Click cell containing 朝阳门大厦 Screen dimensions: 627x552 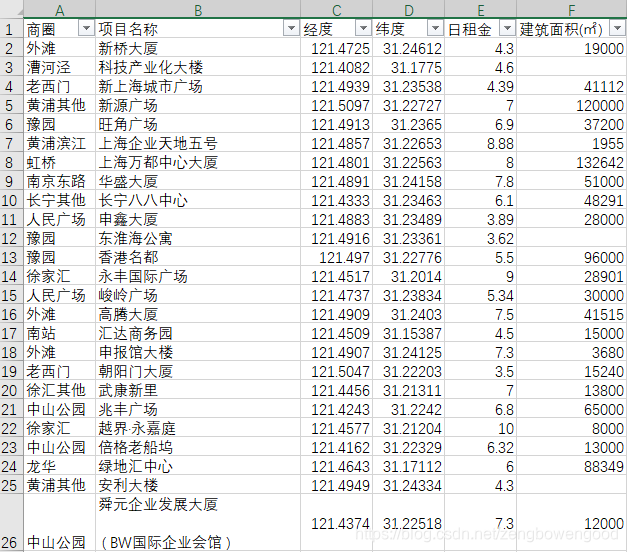(x=198, y=371)
